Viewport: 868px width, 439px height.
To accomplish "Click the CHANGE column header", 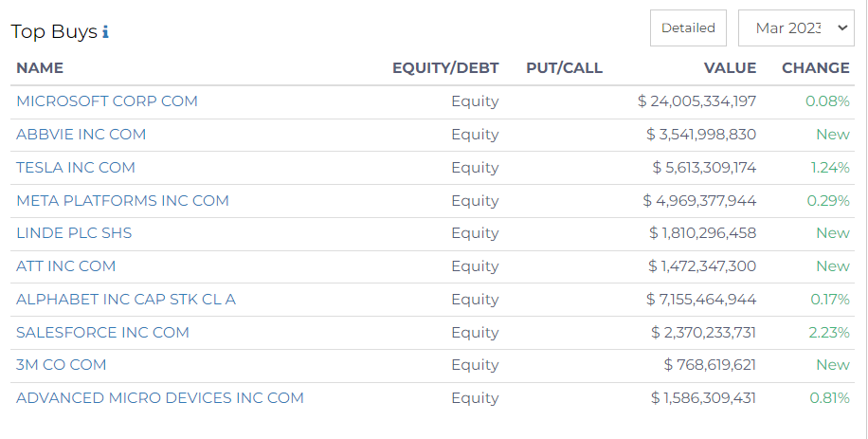I will click(x=816, y=68).
